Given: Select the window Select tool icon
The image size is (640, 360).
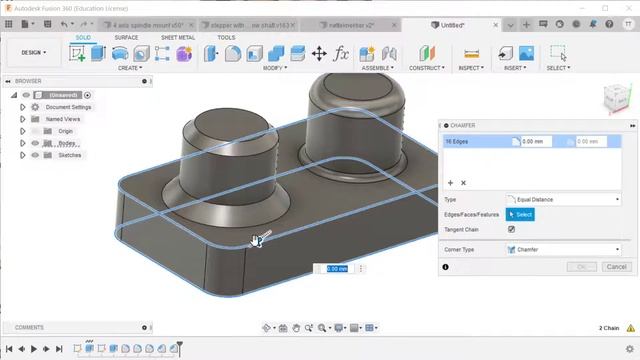Looking at the screenshot, I should (x=558, y=53).
